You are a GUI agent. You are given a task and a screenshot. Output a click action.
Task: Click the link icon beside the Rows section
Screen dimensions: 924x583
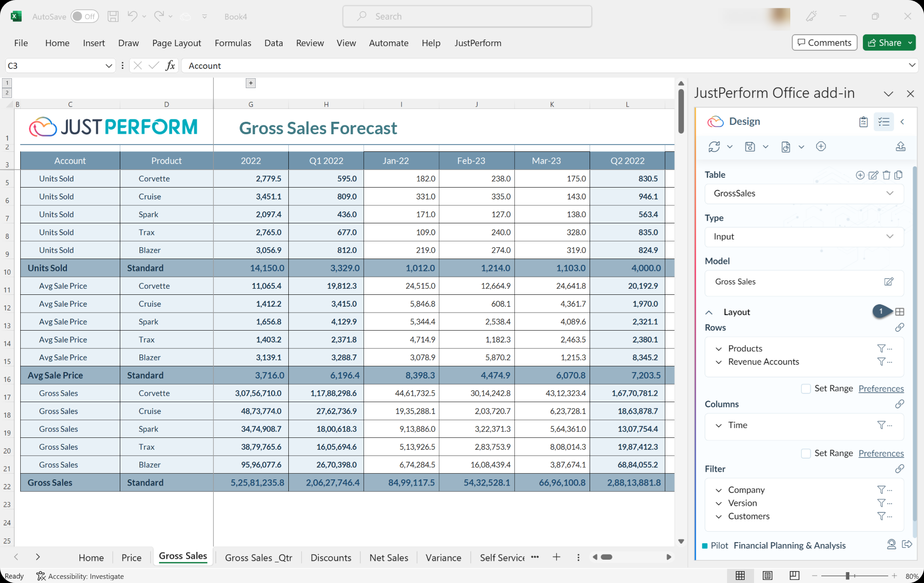point(900,327)
